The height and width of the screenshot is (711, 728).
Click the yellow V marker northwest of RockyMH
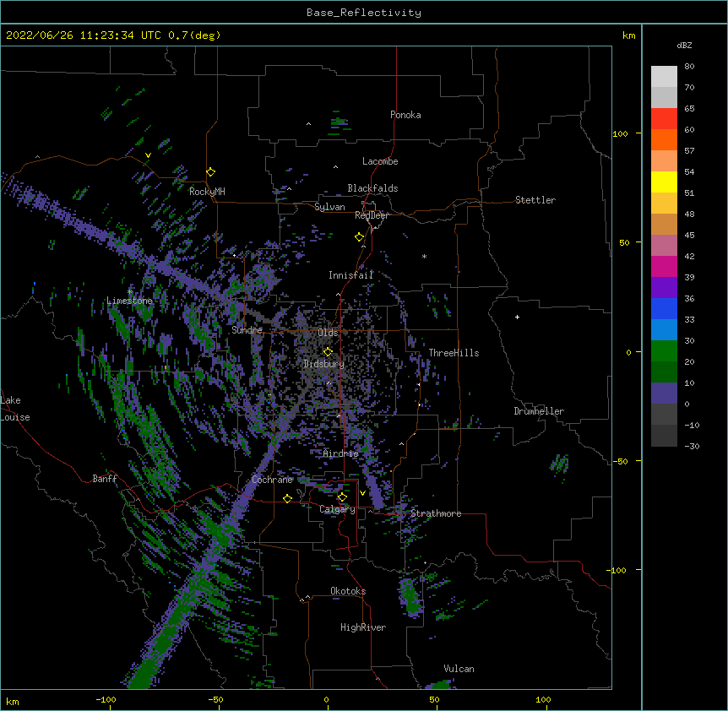pyautogui.click(x=148, y=155)
